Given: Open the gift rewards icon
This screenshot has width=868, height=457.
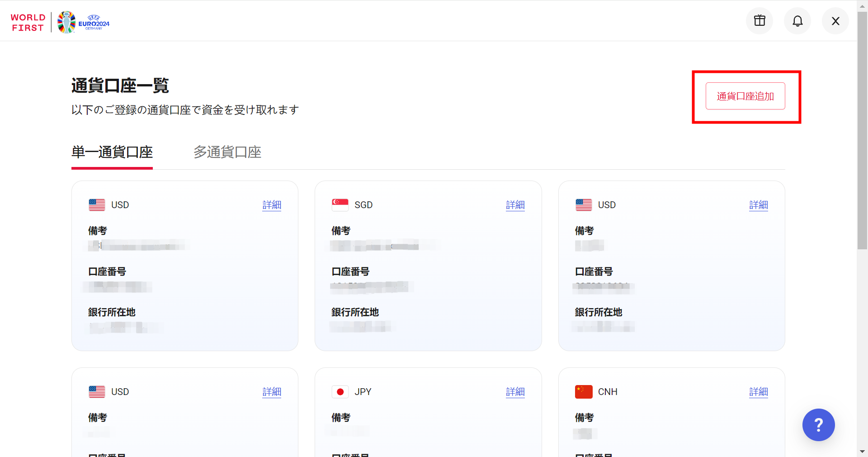Looking at the screenshot, I should (x=759, y=21).
